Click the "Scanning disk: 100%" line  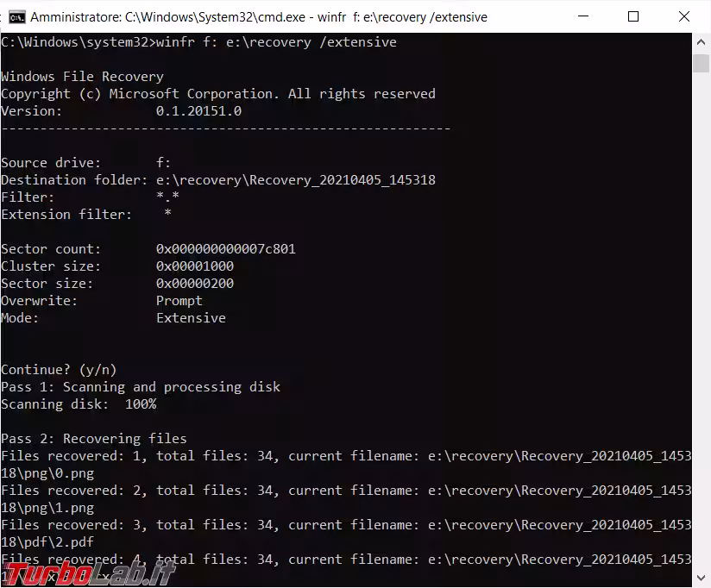pos(79,404)
